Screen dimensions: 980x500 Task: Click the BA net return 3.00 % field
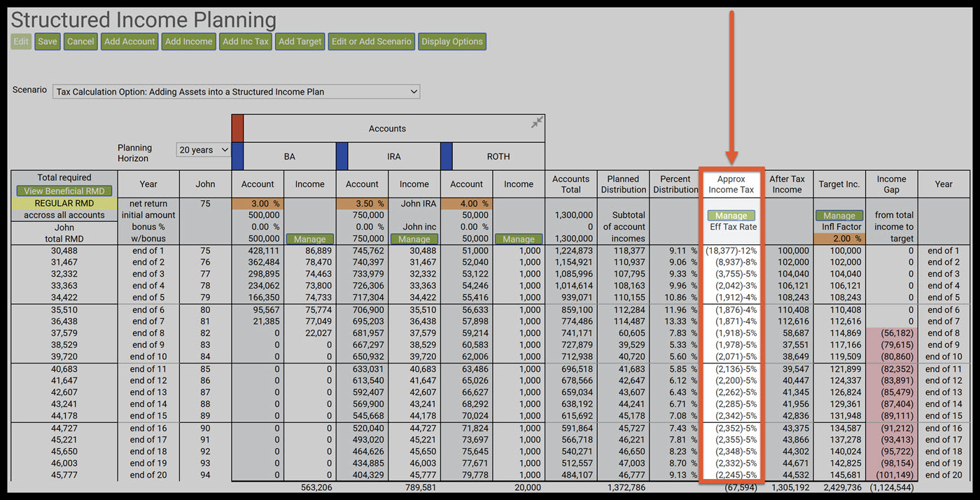click(x=258, y=204)
